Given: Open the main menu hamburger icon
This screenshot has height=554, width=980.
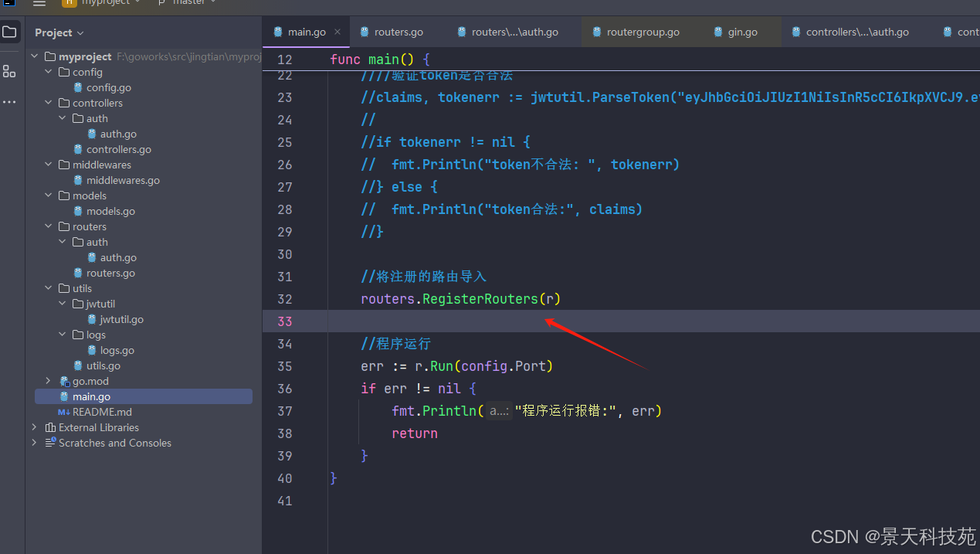Looking at the screenshot, I should (x=39, y=3).
